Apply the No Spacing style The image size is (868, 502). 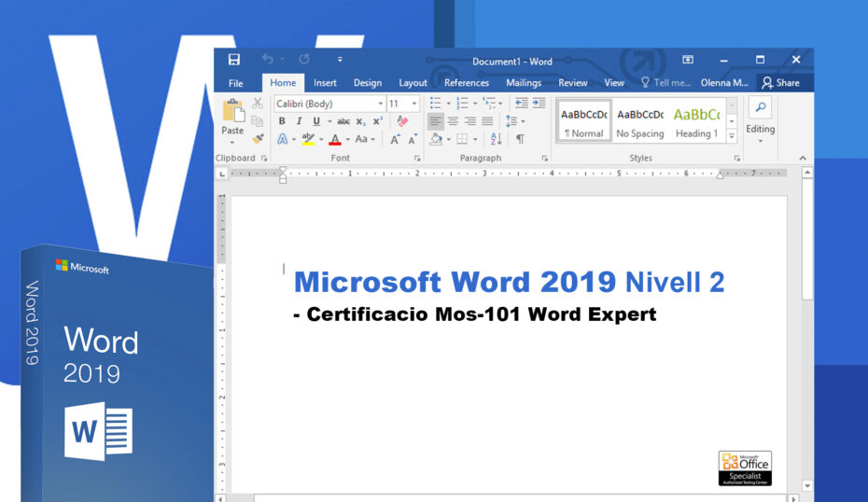(640, 121)
